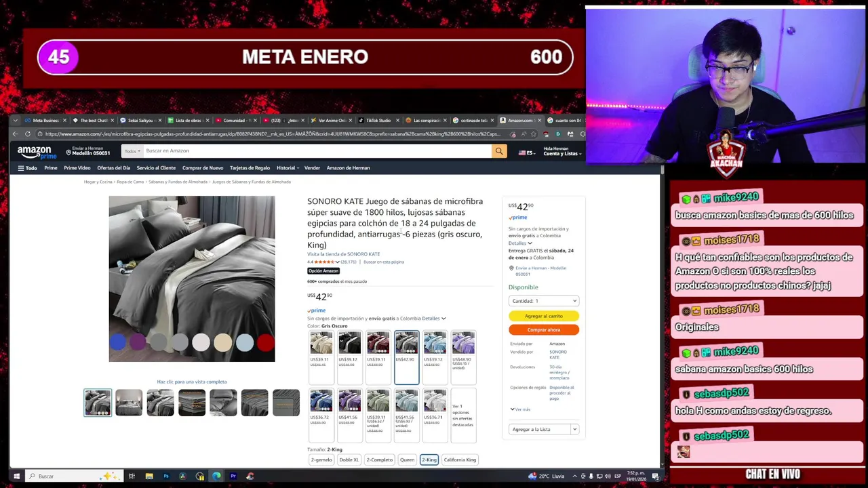Viewport: 868px width, 488px height.
Task: Choose the purple variant at US$48.90
Action: pos(464,357)
